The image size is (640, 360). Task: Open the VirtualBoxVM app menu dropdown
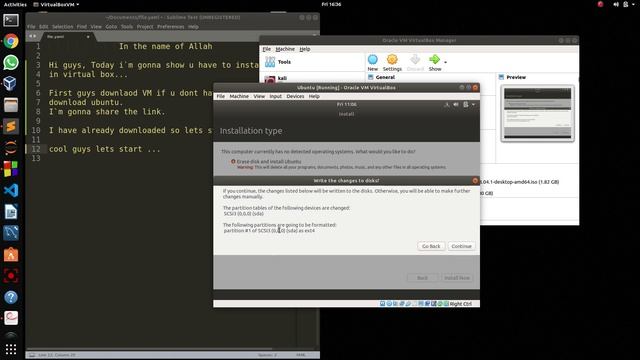[x=56, y=4]
